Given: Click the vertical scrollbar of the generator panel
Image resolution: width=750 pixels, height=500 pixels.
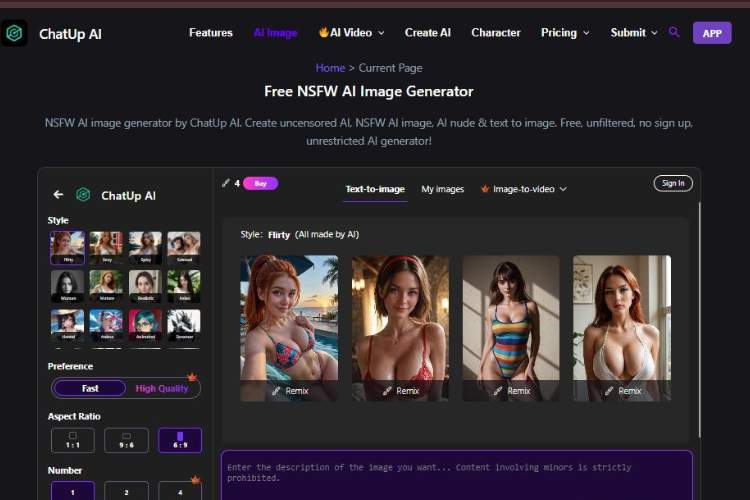Looking at the screenshot, I should [698, 300].
